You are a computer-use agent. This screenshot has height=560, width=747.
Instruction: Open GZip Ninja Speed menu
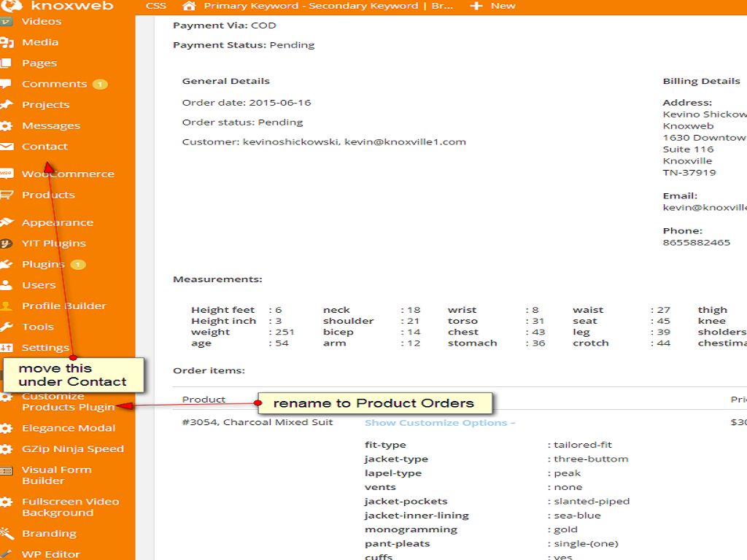click(73, 449)
